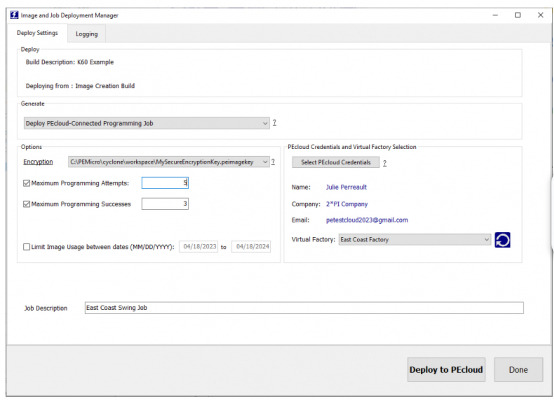The width and height of the screenshot is (554, 400).
Task: Maximize the Deployment Manager window
Action: [518, 15]
